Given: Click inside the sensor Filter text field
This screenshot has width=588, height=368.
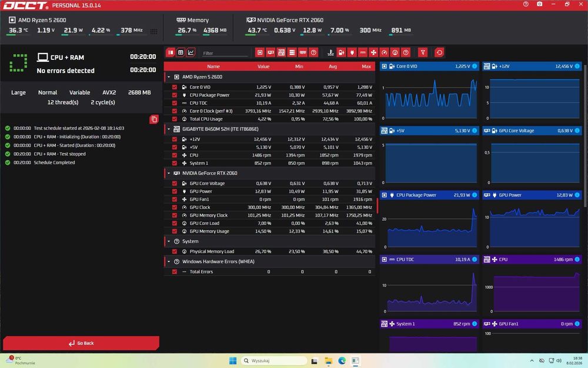Looking at the screenshot, I should point(225,54).
